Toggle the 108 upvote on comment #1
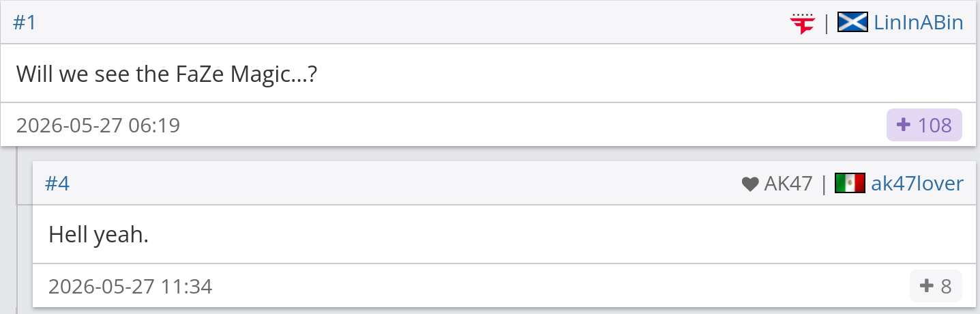The image size is (980, 314). (924, 125)
